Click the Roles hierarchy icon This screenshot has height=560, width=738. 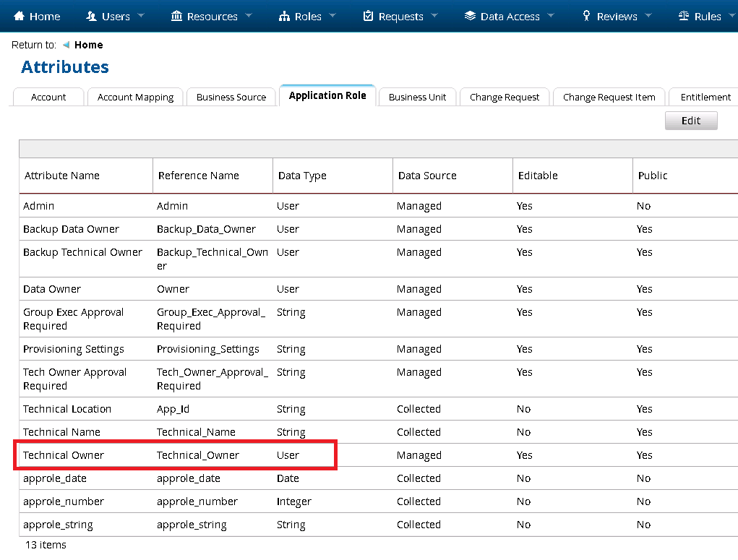coord(284,16)
